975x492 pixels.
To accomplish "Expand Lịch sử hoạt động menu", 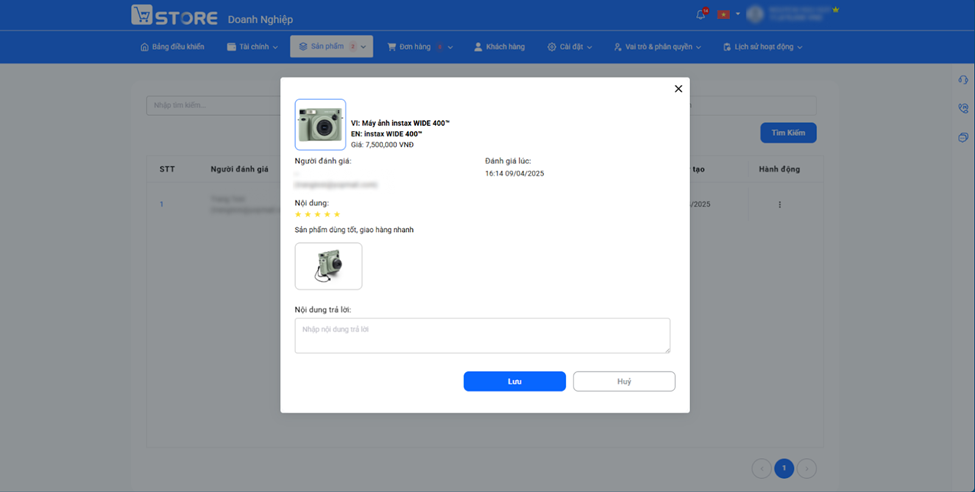I will (x=762, y=47).
